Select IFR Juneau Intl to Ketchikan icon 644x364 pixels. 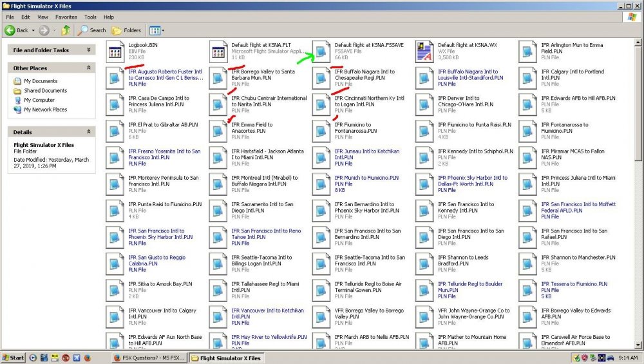321,157
